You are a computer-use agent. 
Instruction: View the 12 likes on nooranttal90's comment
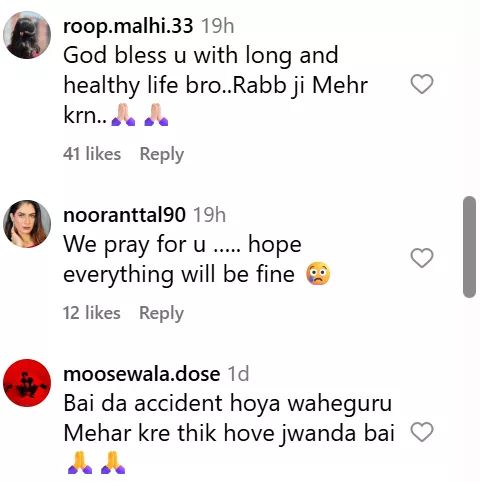(92, 313)
